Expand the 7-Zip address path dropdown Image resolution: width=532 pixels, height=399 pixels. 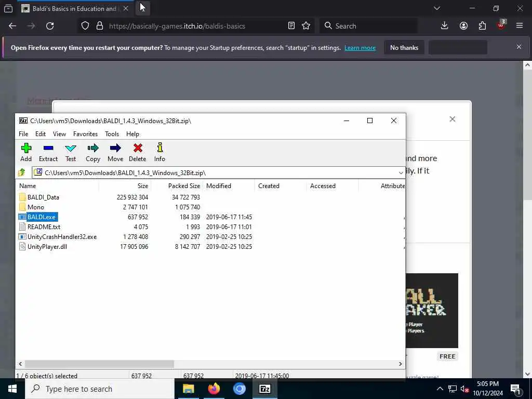coord(401,172)
